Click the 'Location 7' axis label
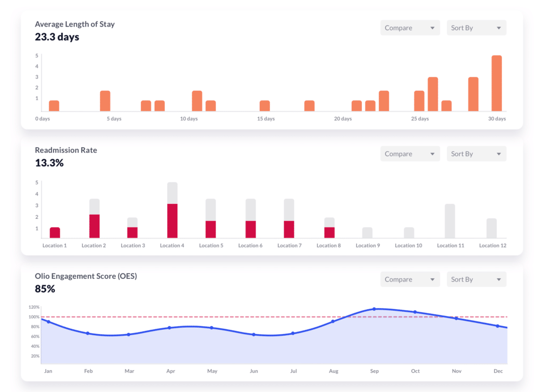 tap(290, 245)
